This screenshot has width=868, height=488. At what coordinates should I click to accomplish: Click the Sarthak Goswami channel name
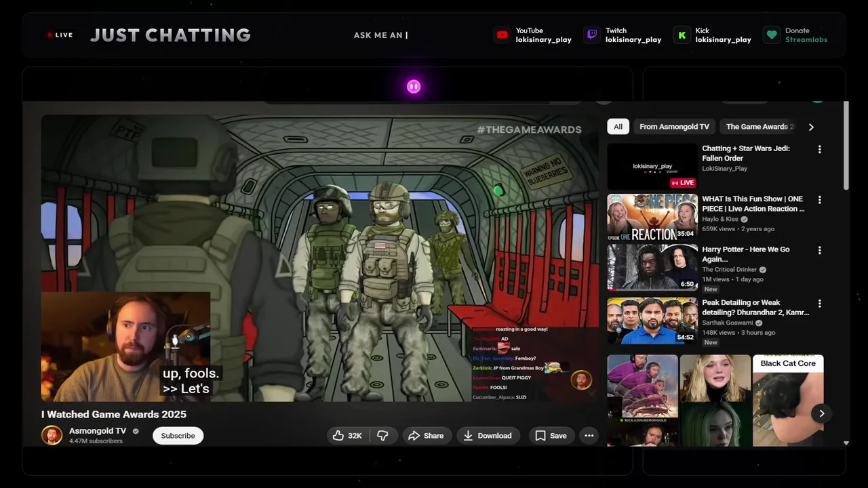(728, 323)
